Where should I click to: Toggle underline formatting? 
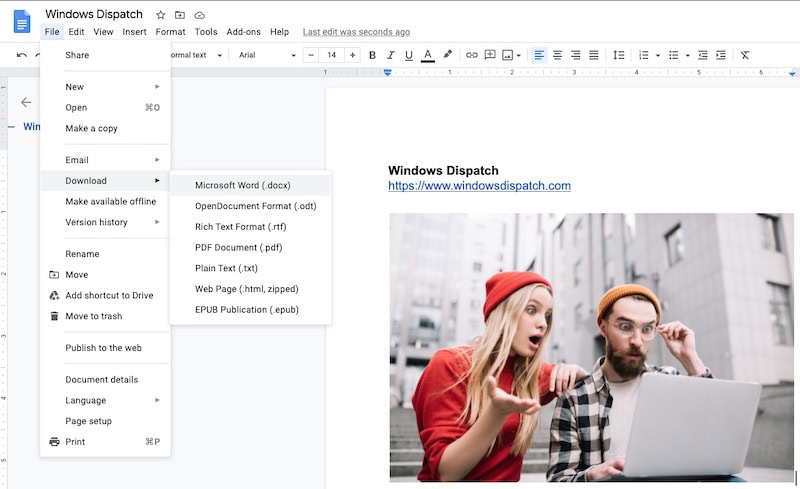(409, 55)
